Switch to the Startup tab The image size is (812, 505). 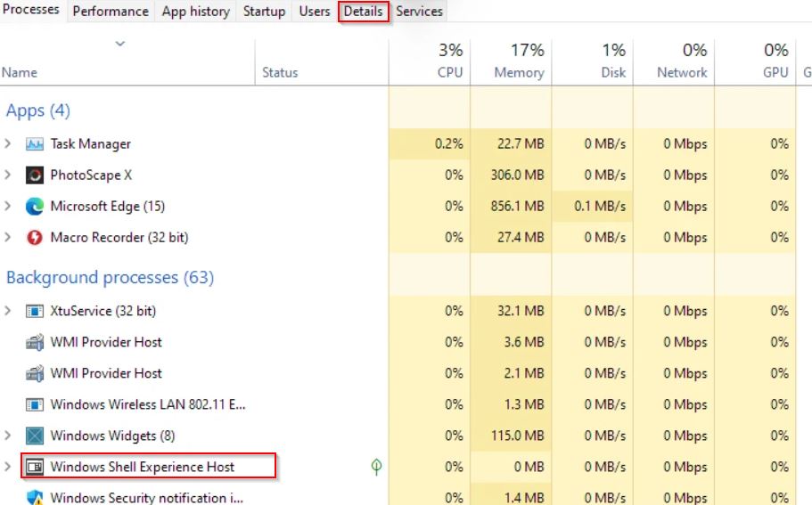(x=264, y=11)
